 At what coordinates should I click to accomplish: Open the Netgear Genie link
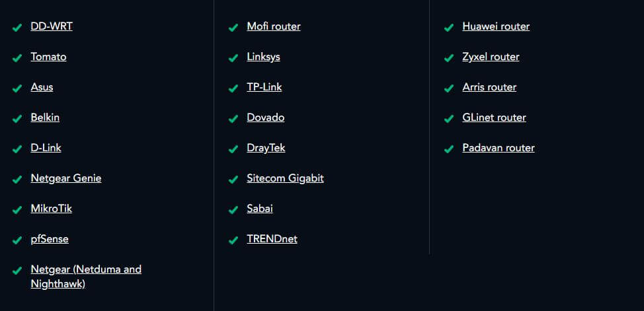coord(66,178)
